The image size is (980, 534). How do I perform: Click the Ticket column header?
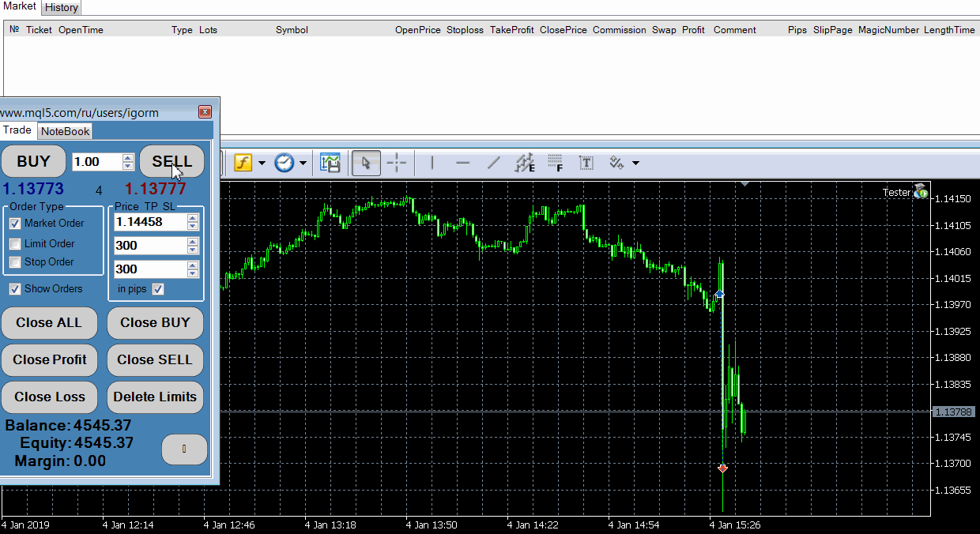coord(39,30)
